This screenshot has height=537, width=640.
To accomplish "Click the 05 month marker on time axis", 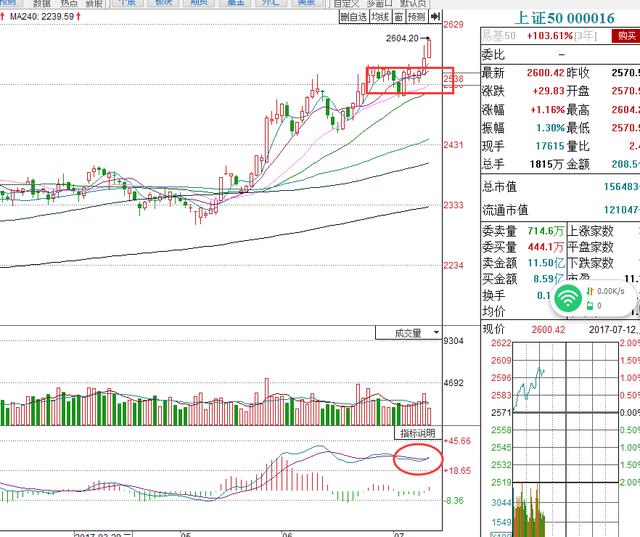I will [x=185, y=534].
